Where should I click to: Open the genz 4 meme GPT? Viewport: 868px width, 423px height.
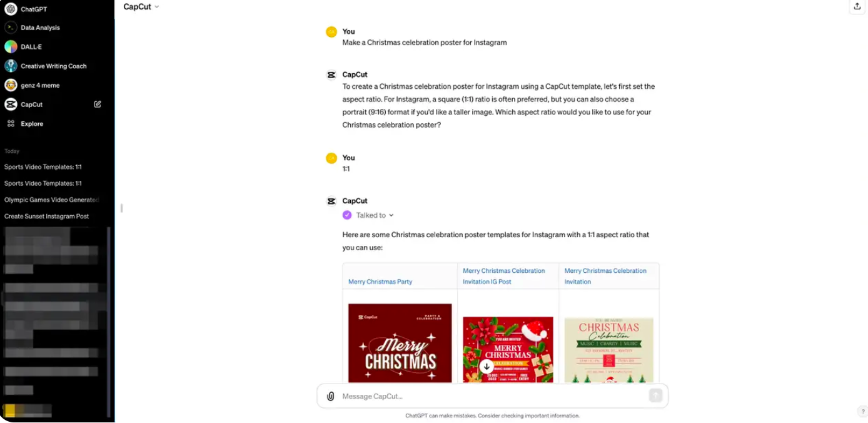click(x=11, y=85)
